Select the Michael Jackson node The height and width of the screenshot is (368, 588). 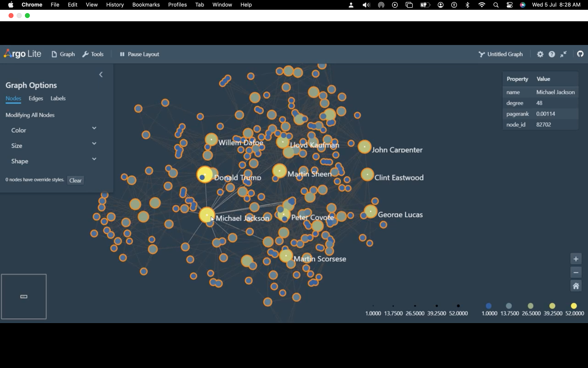[207, 215]
